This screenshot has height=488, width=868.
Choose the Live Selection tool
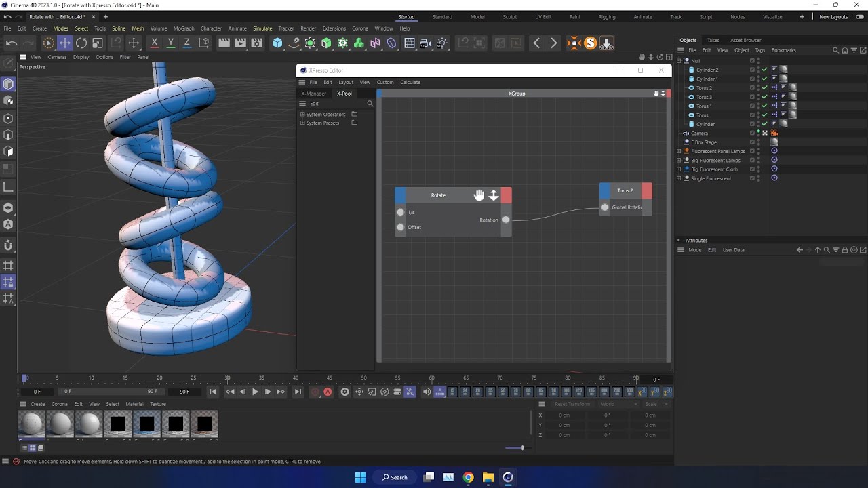point(48,43)
